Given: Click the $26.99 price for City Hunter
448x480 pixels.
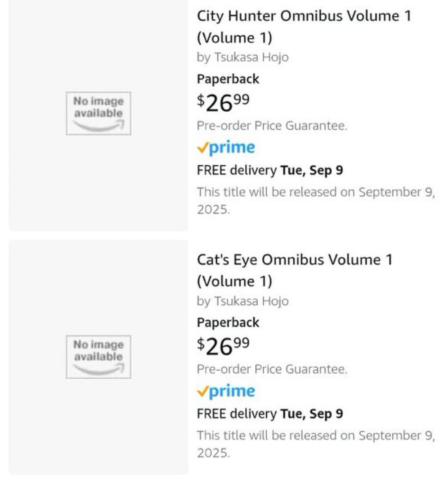Looking at the screenshot, I should [x=223, y=103].
